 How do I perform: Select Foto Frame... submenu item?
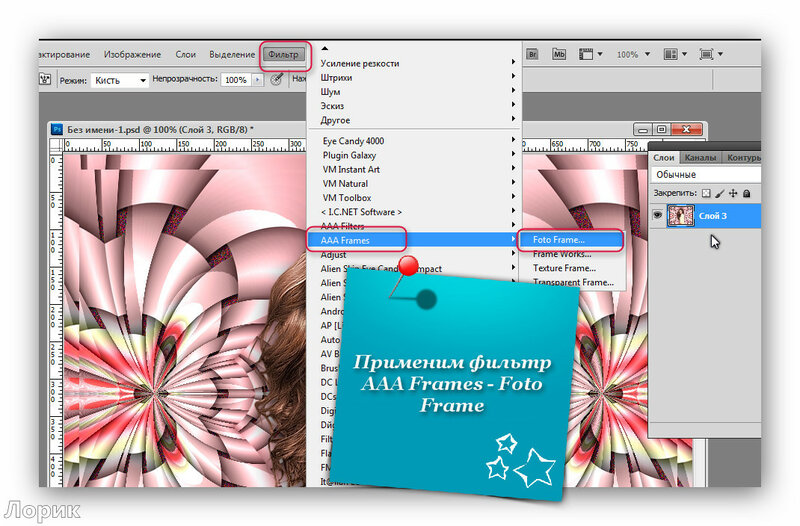pyautogui.click(x=571, y=240)
